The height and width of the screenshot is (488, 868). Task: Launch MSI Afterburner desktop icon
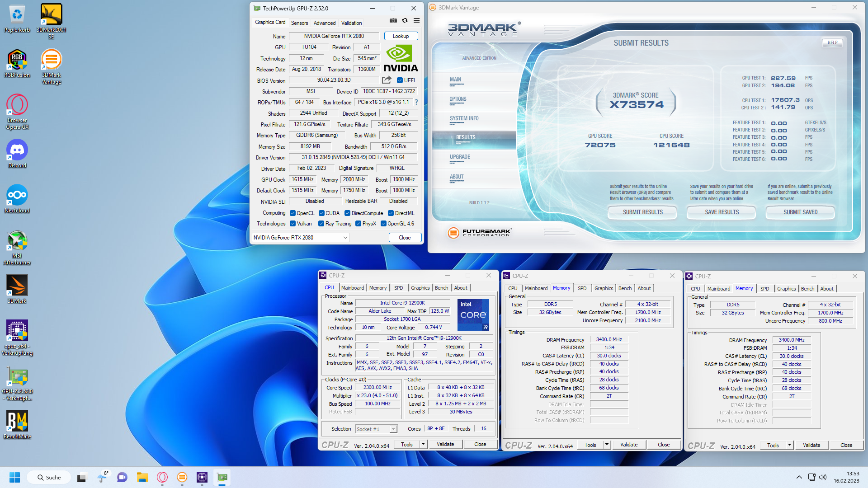(17, 247)
